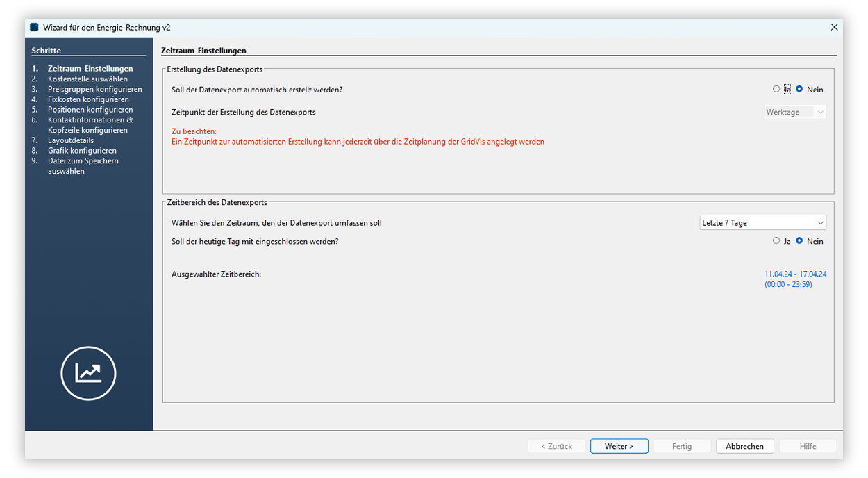Select step 1 "Zeitraum-Einstellungen" in the steps list
868x478 pixels.
[90, 68]
